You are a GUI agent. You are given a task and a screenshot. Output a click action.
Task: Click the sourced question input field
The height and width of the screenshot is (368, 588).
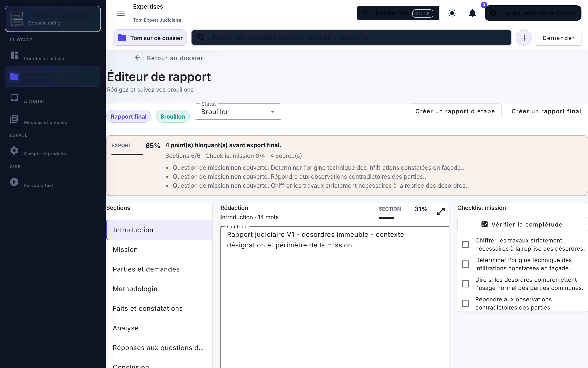coord(351,38)
